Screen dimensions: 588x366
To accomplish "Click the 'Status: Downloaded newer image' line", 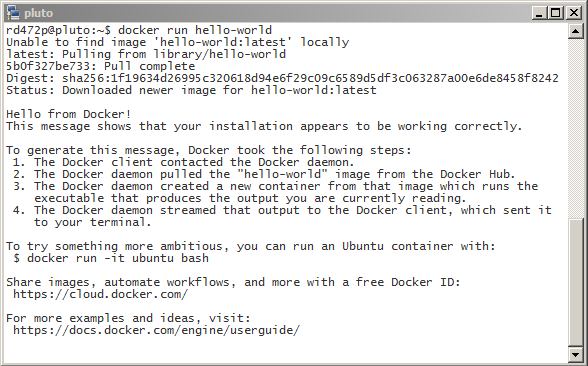I will [x=191, y=90].
